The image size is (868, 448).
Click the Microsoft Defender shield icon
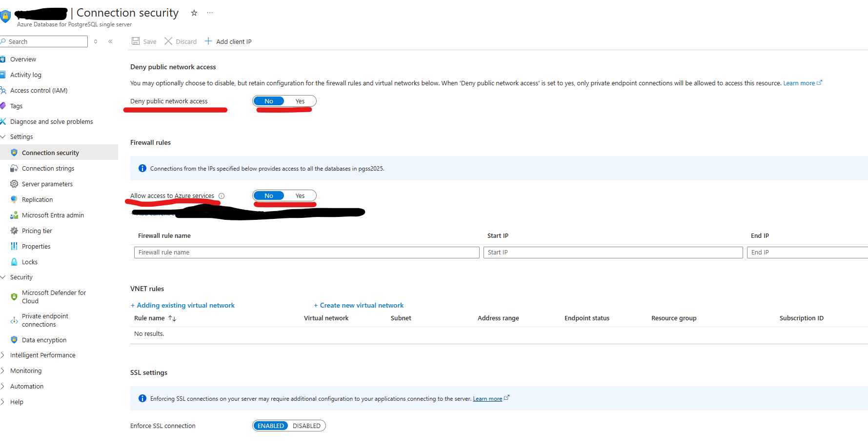pos(14,296)
